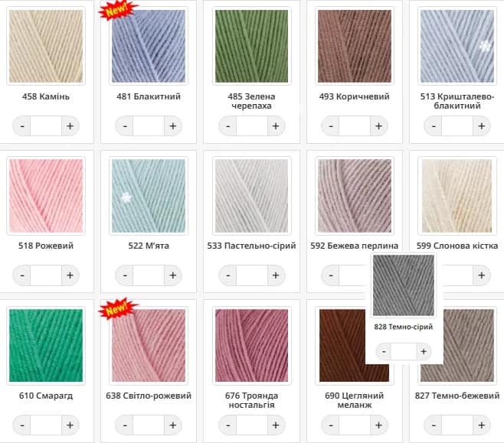Open the 676 Троянда ностальгія yarn image
504x443 pixels.
point(252,345)
